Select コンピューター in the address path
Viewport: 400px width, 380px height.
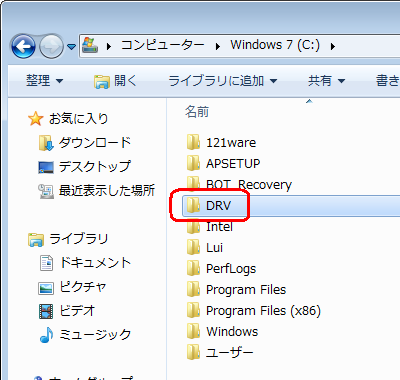pyautogui.click(x=162, y=45)
